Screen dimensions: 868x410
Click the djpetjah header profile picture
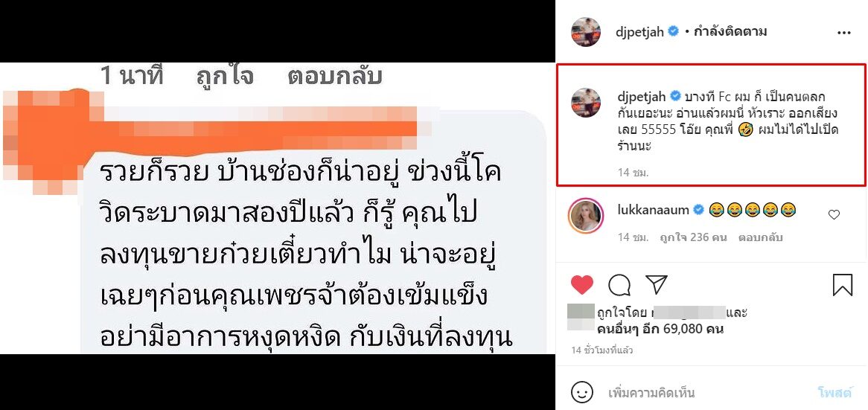point(586,32)
